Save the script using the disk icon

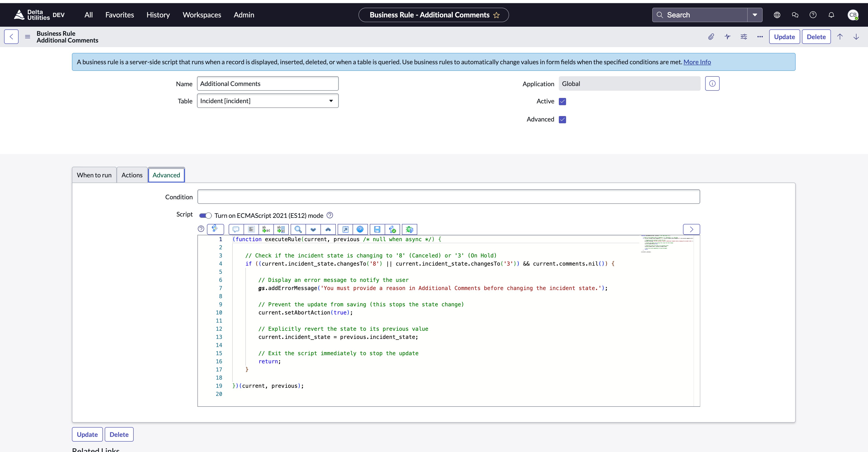coord(377,229)
